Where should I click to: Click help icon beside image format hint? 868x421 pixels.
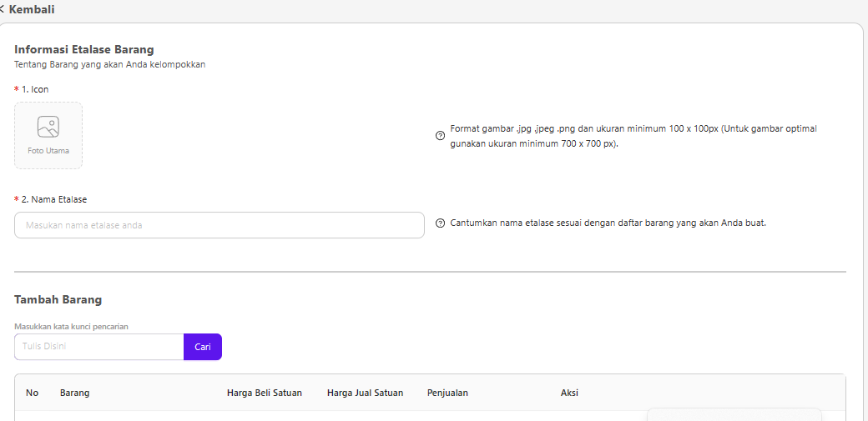(440, 136)
